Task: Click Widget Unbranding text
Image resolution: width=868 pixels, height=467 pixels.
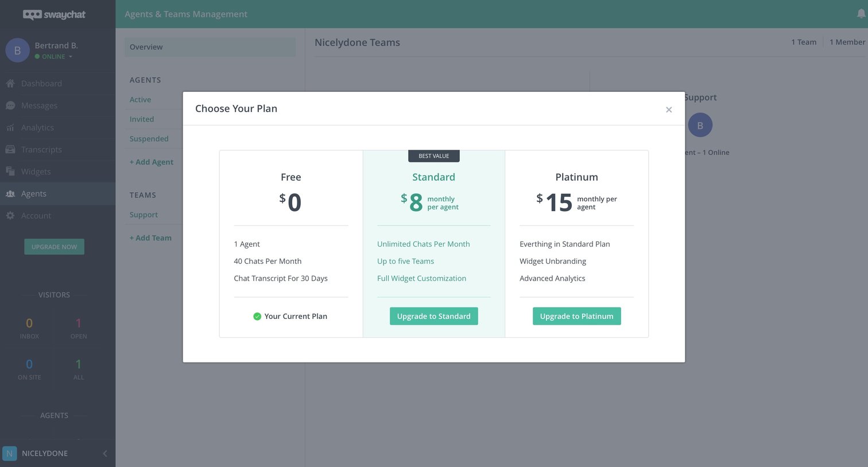Action: coord(553,261)
